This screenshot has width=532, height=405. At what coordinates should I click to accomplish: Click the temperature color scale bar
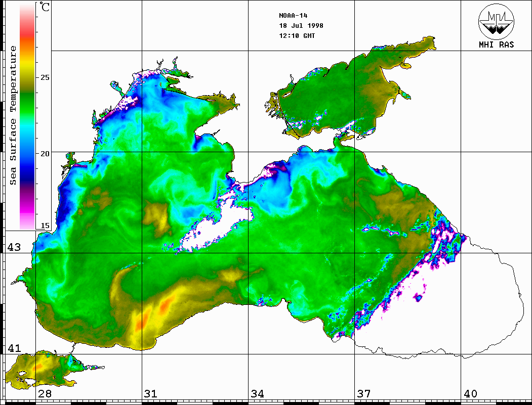[x=27, y=117]
